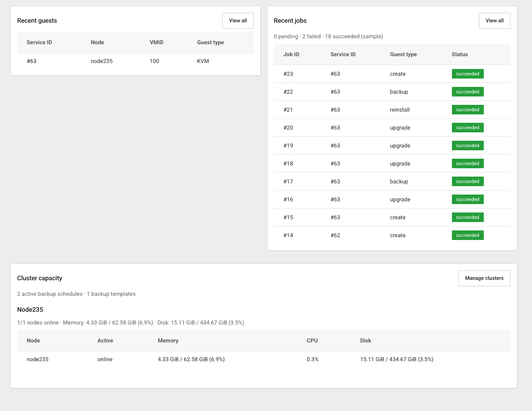Click succeeded badge for job #23
Viewport: 532px width, 411px height.
(467, 74)
